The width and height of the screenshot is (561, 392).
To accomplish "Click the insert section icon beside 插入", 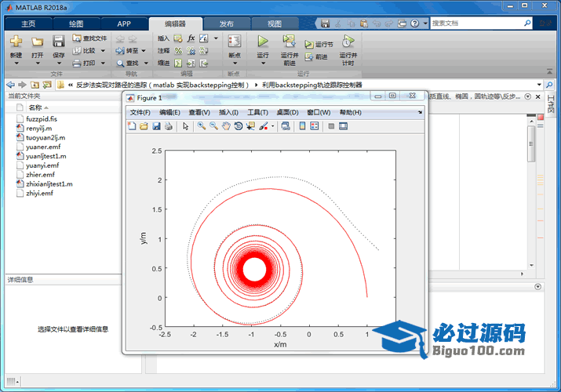I will (x=178, y=38).
